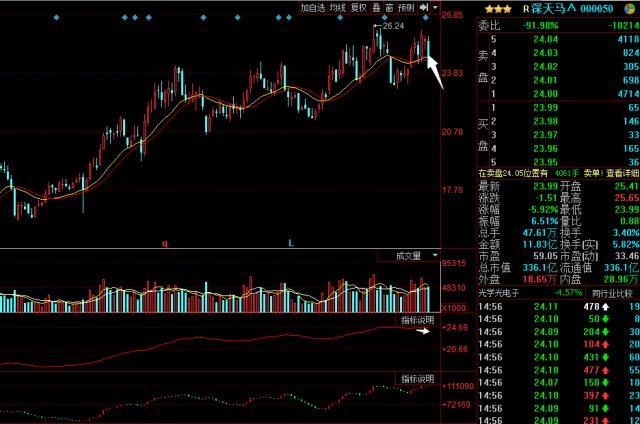Click the 委比 value -91.98%
The width and height of the screenshot is (640, 424).
(540, 25)
